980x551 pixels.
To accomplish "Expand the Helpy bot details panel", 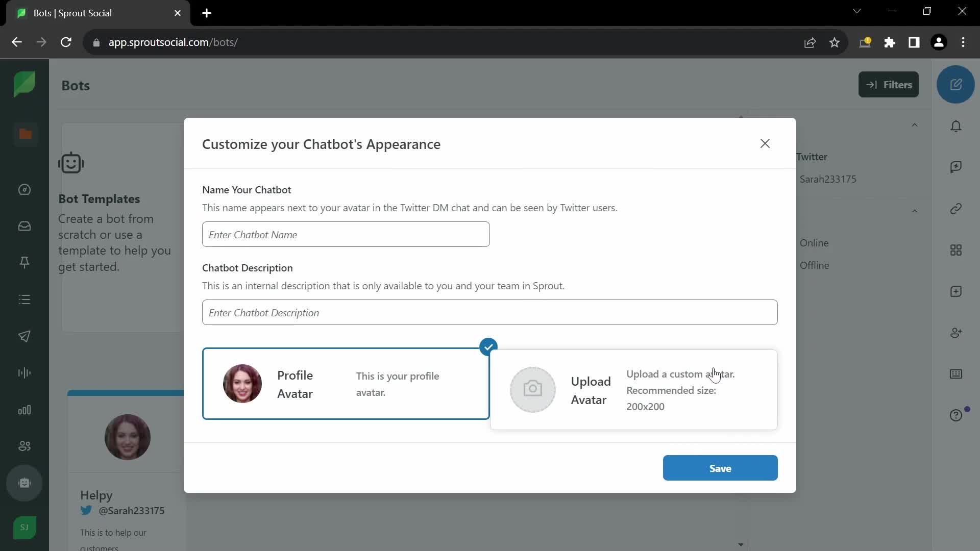I will [x=740, y=543].
